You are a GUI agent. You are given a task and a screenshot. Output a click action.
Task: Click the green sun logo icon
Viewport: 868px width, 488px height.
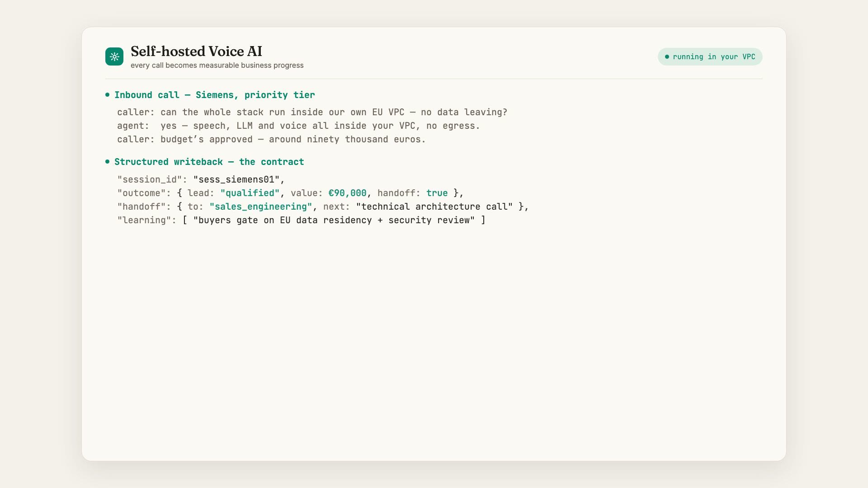(114, 57)
